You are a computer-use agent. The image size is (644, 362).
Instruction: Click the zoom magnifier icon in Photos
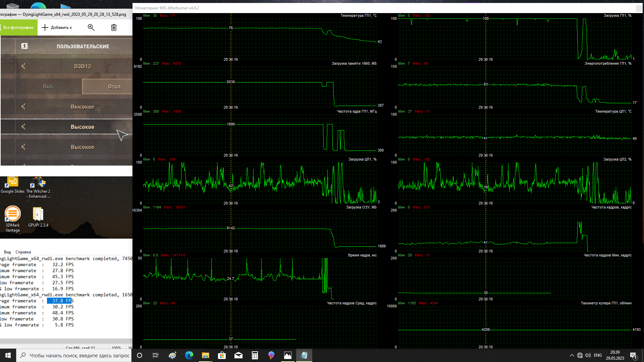pyautogui.click(x=91, y=27)
